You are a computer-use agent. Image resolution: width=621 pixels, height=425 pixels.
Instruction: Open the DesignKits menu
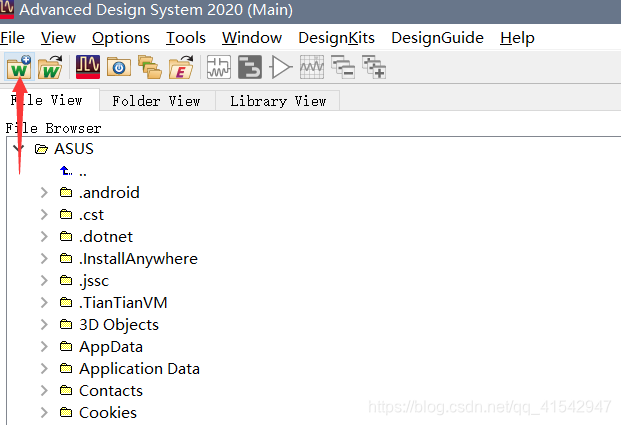point(337,38)
